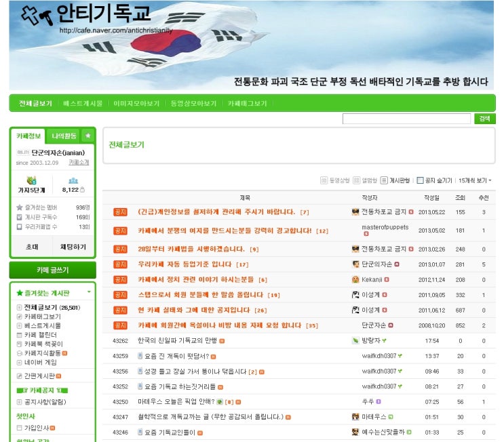This screenshot has height=442, width=504.
Task: Click the search input field
Action: click(x=406, y=119)
